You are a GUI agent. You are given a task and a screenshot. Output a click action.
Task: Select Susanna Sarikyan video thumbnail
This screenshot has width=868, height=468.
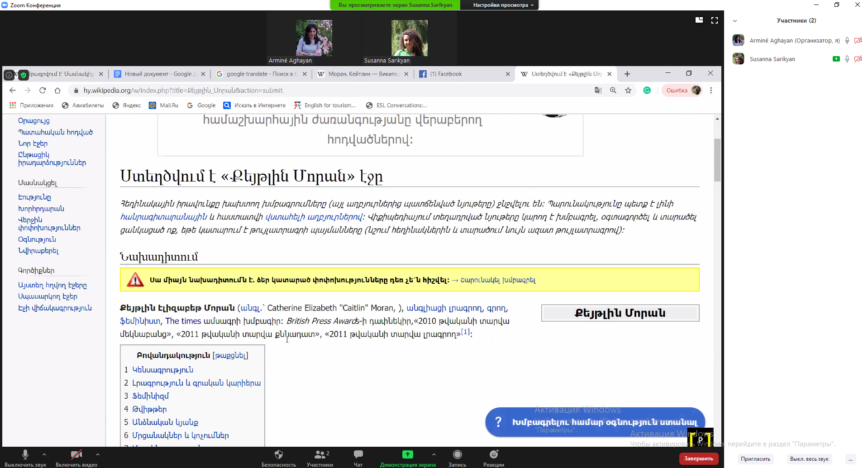click(410, 38)
